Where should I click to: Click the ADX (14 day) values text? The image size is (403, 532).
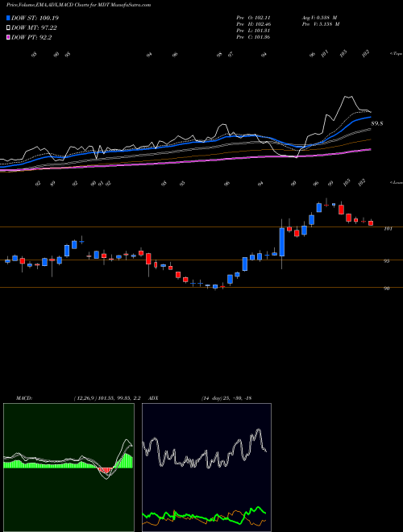click(226, 398)
